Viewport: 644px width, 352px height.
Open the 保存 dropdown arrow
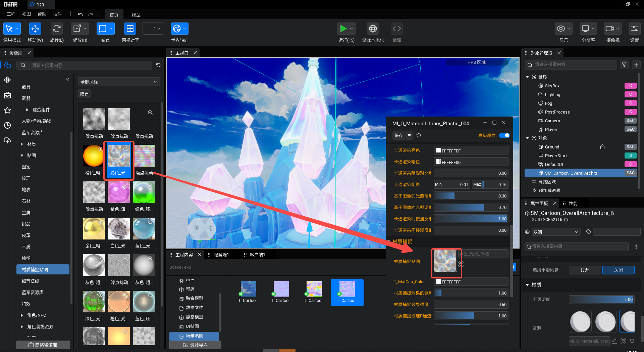[x=410, y=135]
